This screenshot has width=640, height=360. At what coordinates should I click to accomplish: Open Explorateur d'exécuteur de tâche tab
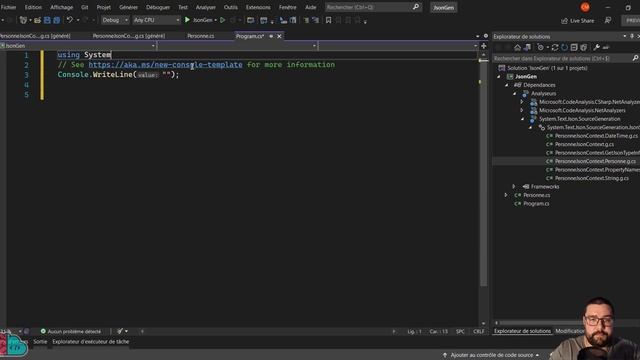pyautogui.click(x=91, y=342)
